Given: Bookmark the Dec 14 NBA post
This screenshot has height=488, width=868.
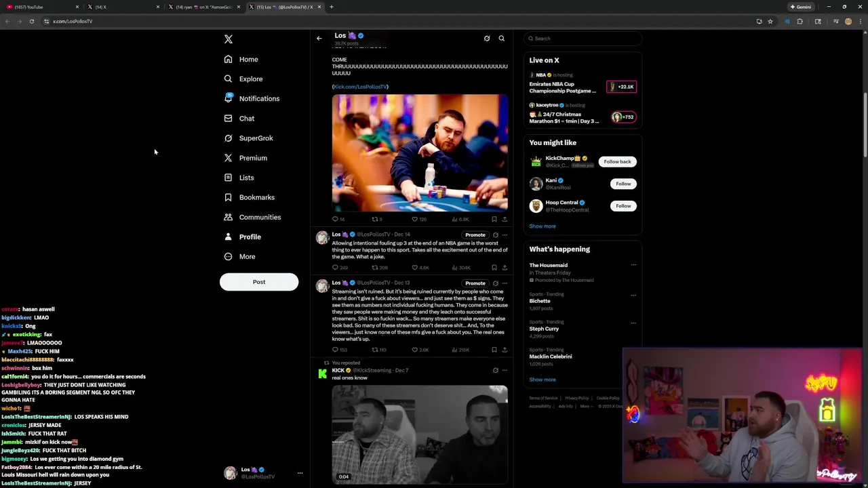Looking at the screenshot, I should click(x=494, y=267).
